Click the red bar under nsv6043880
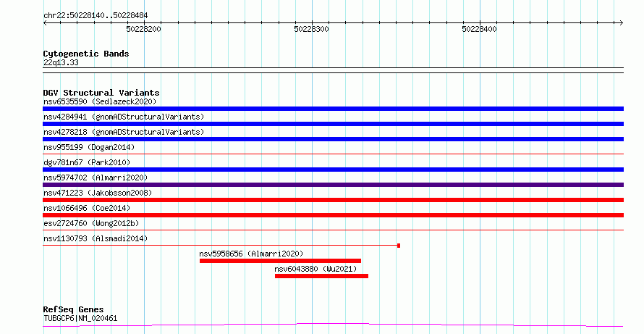The height and width of the screenshot is (334, 644). pos(321,276)
